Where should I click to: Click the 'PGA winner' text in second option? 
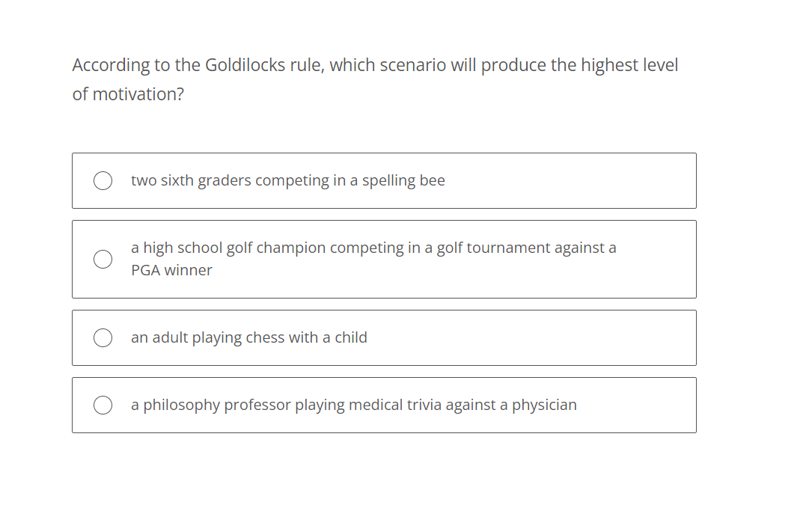tap(171, 270)
